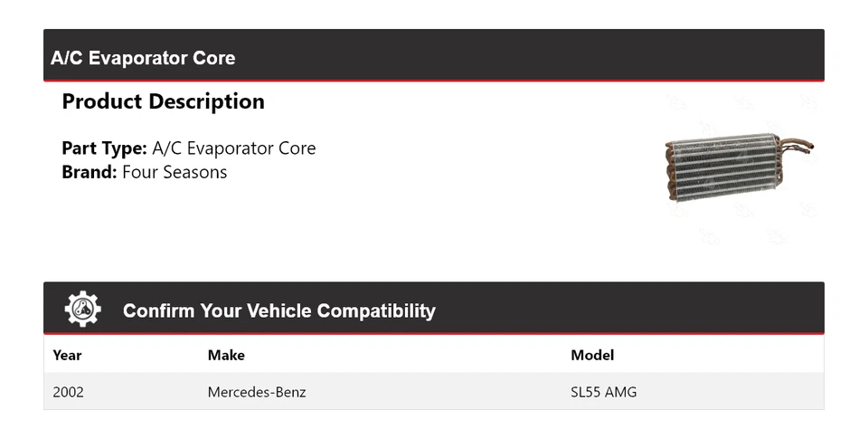Click the bold Brand label
The width and height of the screenshot is (868, 439).
pos(89,172)
